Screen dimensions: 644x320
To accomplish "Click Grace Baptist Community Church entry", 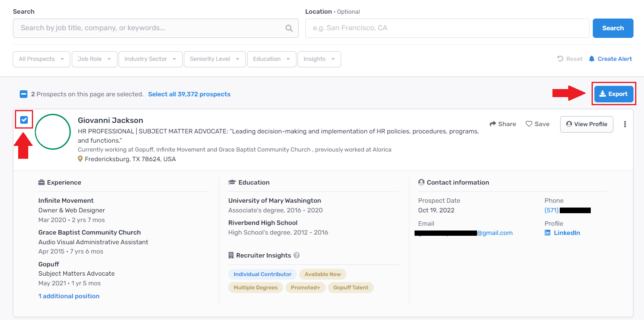I will pos(90,233).
